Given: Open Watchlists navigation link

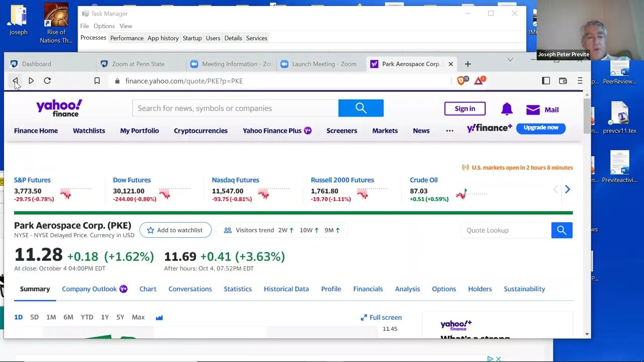Looking at the screenshot, I should coord(89,131).
